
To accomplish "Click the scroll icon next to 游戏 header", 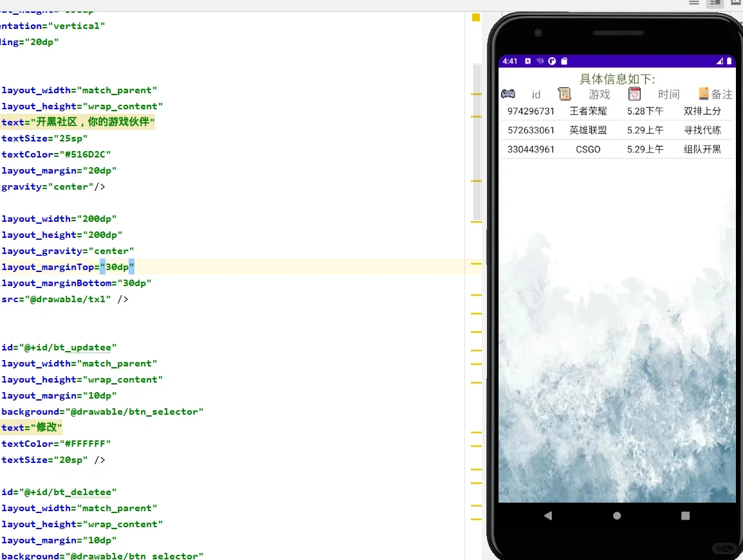I will (564, 93).
